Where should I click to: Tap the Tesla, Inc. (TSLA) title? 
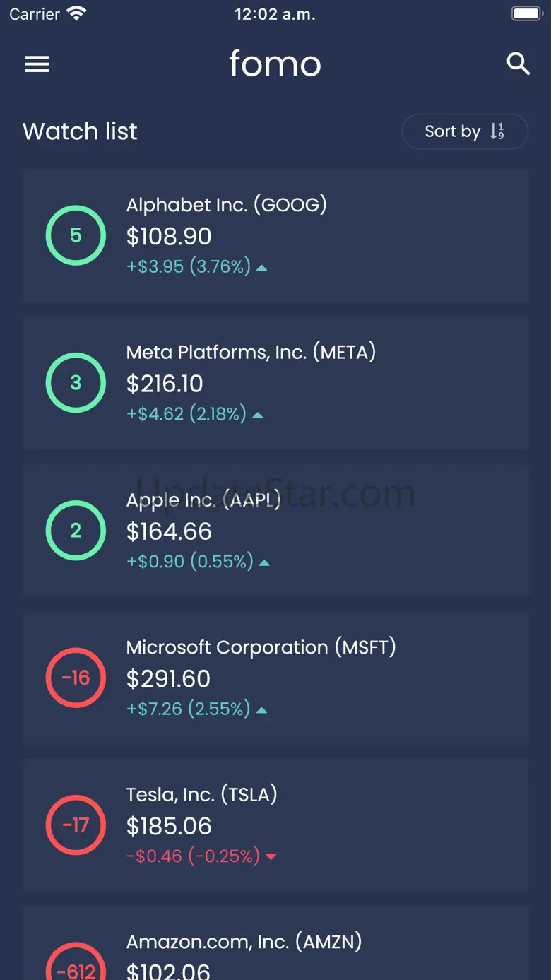(x=201, y=795)
